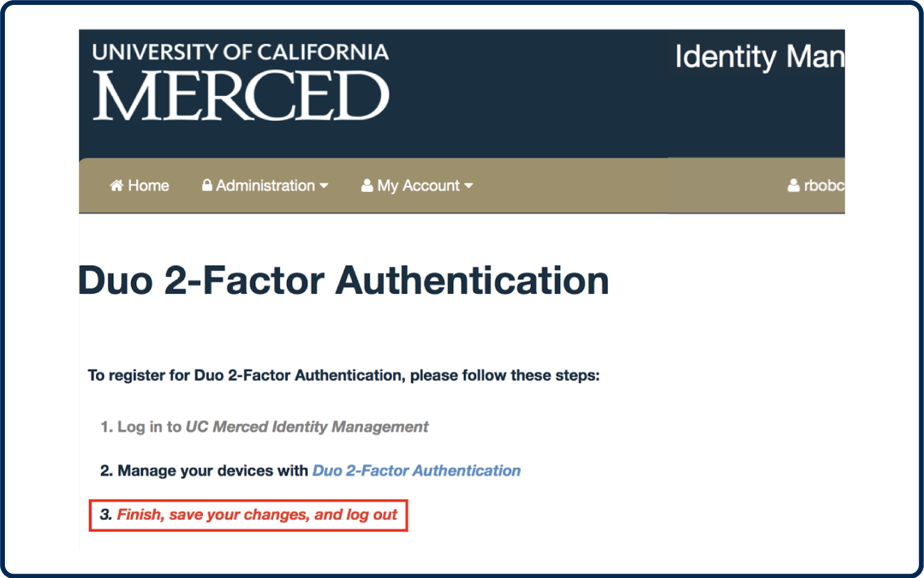Click the user icon next to rbobc

793,185
